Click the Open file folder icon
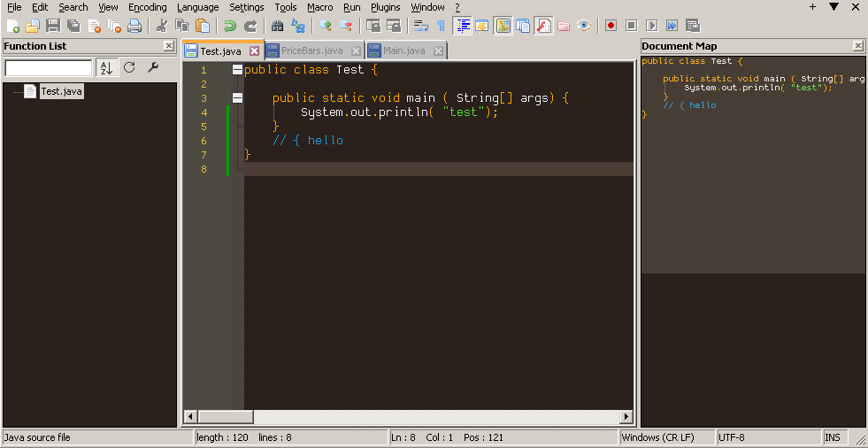The image size is (868, 448). point(33,26)
